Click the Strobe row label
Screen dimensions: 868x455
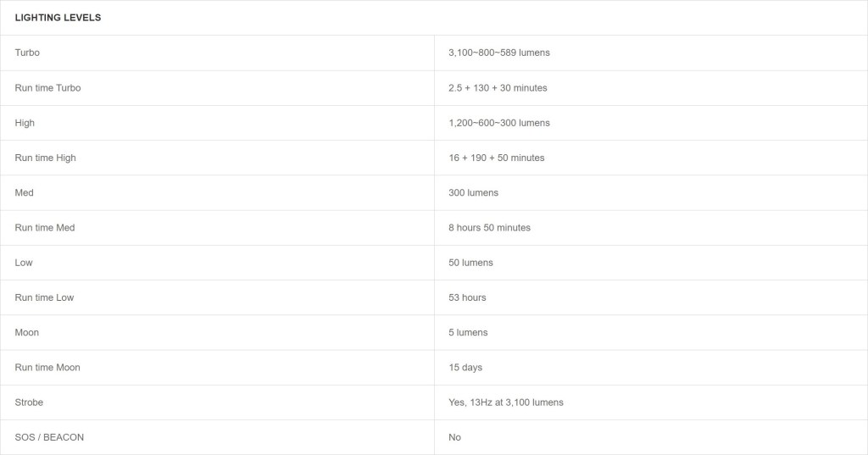(x=29, y=402)
